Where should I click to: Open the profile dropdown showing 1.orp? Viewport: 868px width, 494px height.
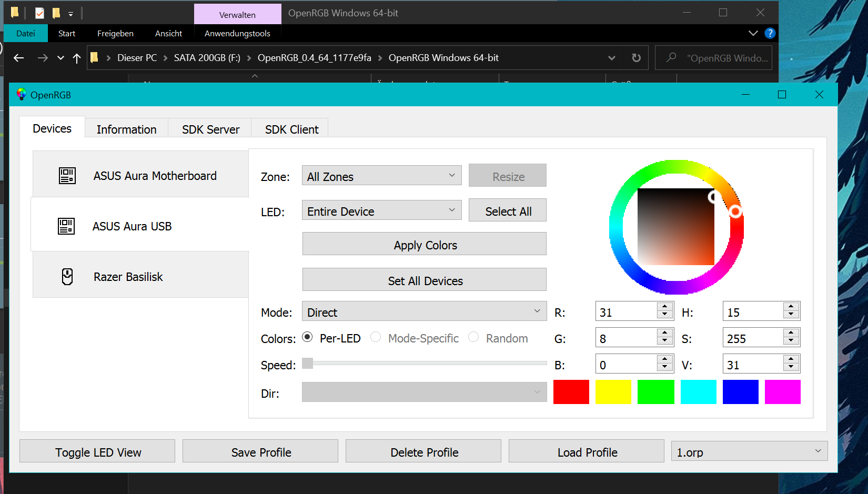click(749, 451)
